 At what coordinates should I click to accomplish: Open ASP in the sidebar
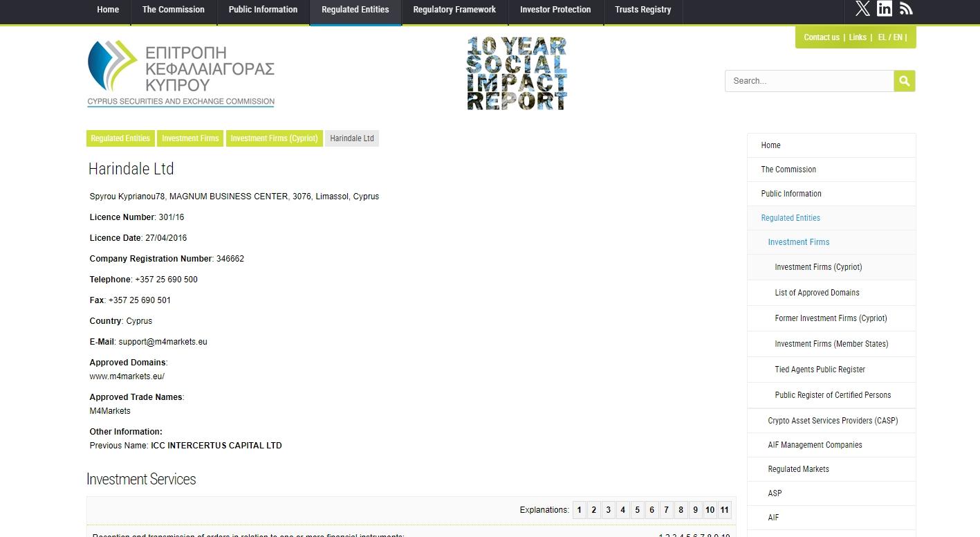pos(831,493)
